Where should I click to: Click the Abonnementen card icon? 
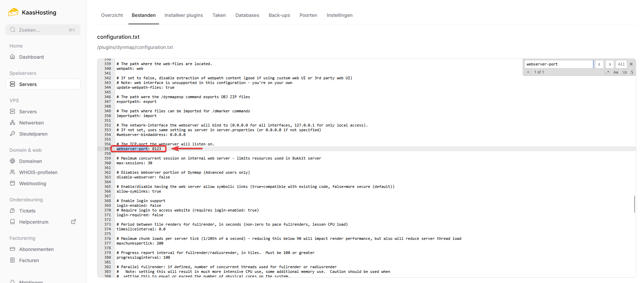(x=12, y=249)
